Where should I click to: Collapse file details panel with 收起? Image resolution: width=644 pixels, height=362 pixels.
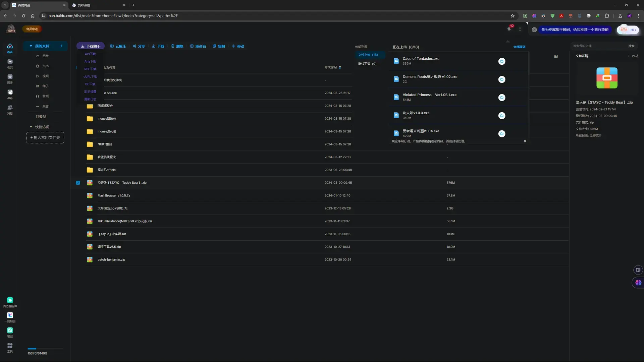click(633, 56)
